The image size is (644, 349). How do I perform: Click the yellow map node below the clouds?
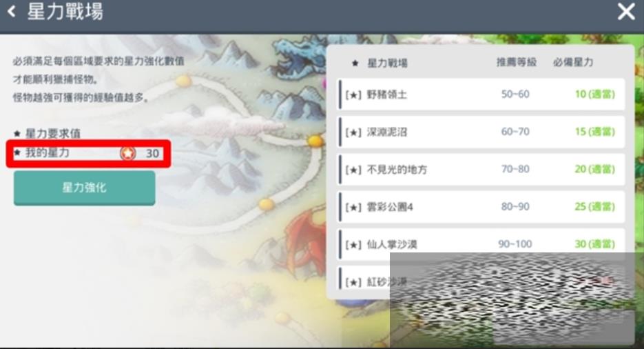tap(315, 141)
